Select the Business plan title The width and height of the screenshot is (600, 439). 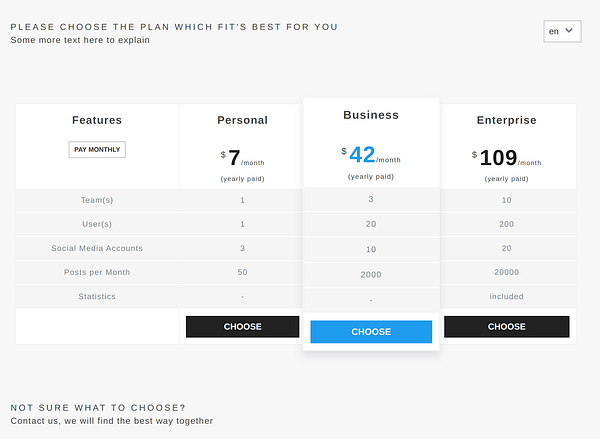tap(371, 115)
